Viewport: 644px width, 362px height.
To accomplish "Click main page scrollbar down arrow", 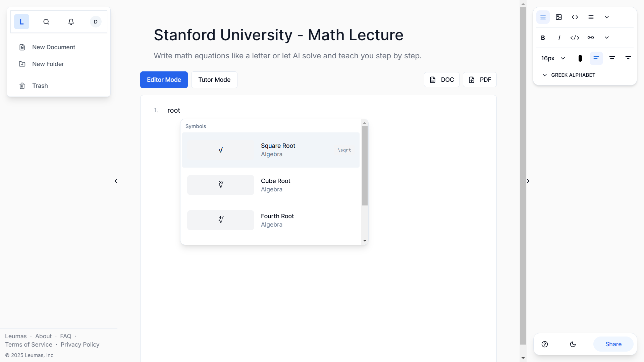I will tap(523, 358).
